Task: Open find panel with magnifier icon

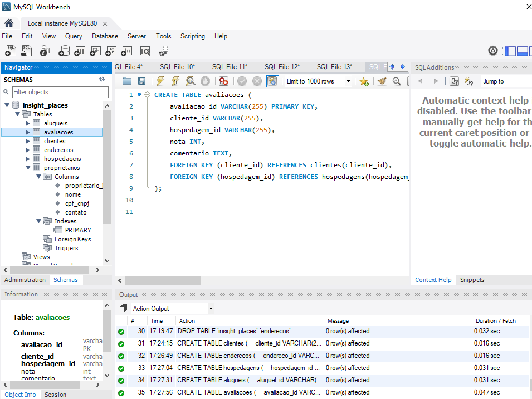Action: [397, 81]
